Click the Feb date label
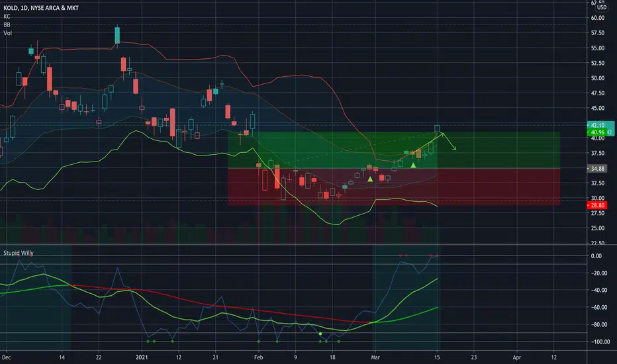Screen dimensions: 617x364 pos(258,357)
